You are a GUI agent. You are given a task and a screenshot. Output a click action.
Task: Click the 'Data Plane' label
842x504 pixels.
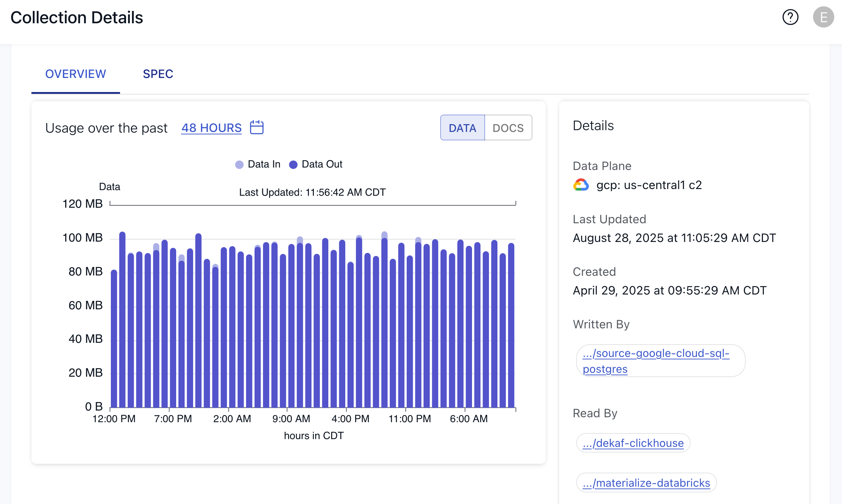[x=602, y=166]
